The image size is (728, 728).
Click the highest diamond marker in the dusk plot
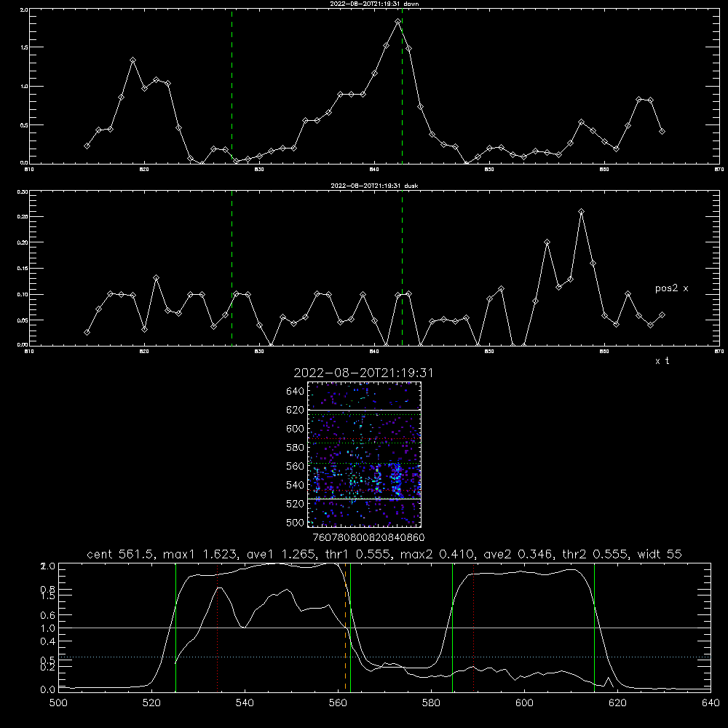coord(581,212)
